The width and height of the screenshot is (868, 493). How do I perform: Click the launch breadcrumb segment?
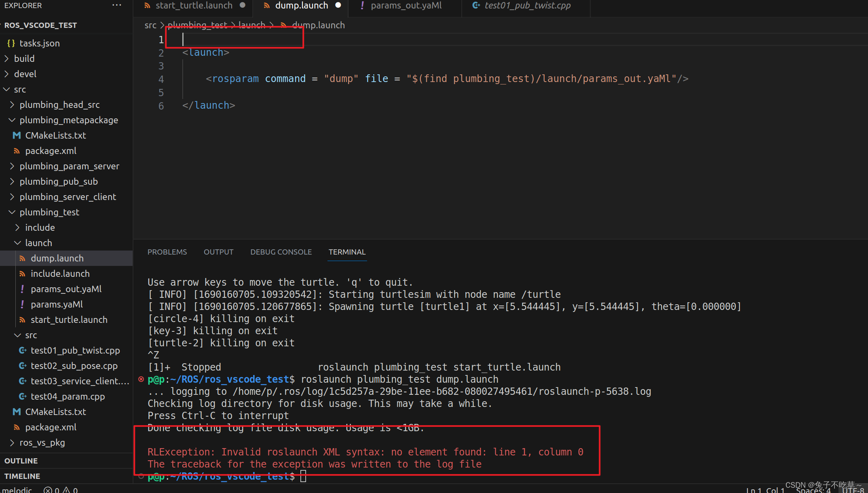pyautogui.click(x=251, y=25)
